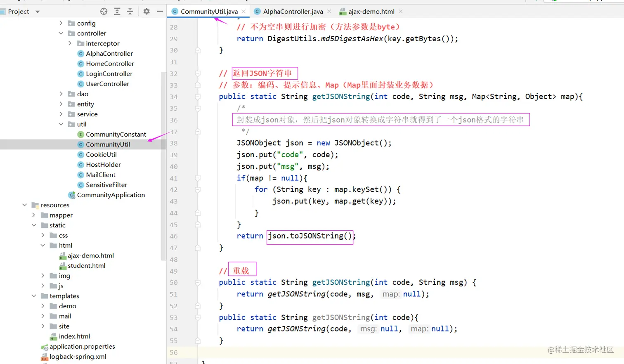Fold getJSONString method at line 34

point(198,97)
